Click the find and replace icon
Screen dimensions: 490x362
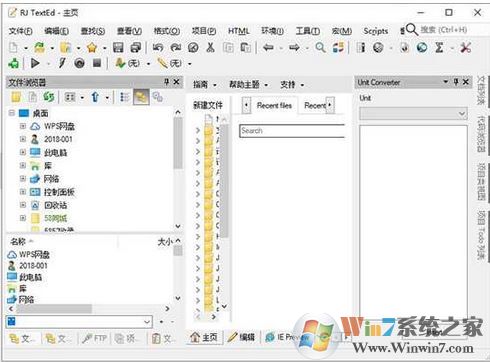pos(338,48)
